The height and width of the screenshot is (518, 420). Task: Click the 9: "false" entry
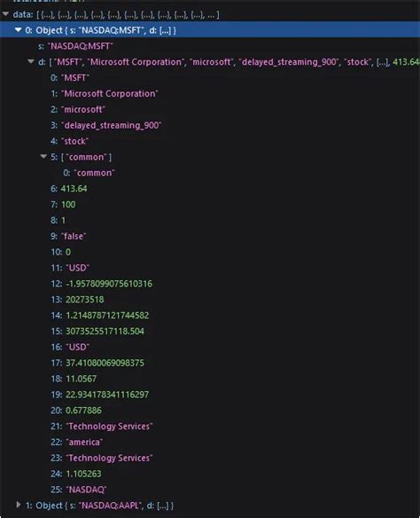[68, 236]
